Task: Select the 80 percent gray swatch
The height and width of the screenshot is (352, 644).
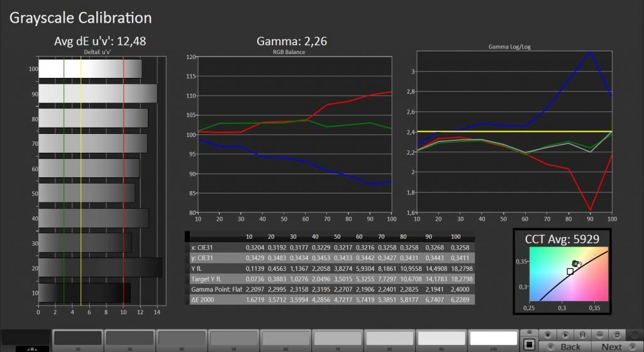Action: (x=389, y=339)
